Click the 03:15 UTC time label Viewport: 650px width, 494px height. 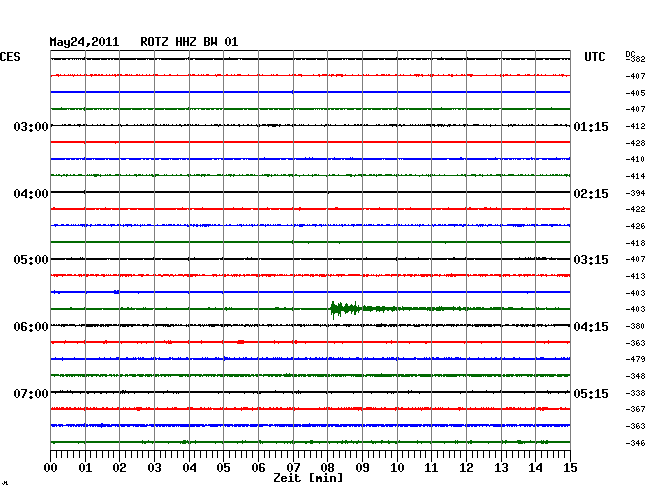[591, 260]
